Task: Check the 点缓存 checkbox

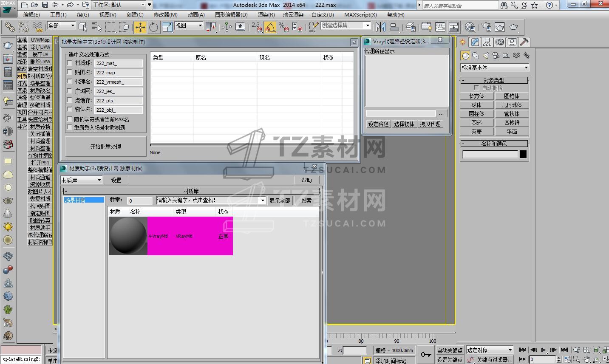Action: 70,100
